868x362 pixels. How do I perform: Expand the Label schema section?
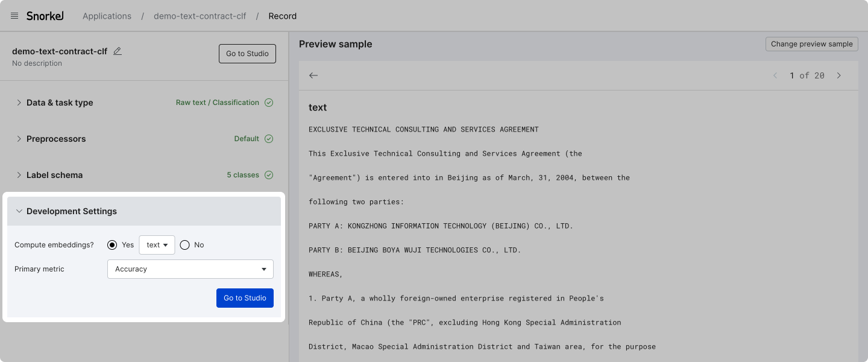[19, 175]
